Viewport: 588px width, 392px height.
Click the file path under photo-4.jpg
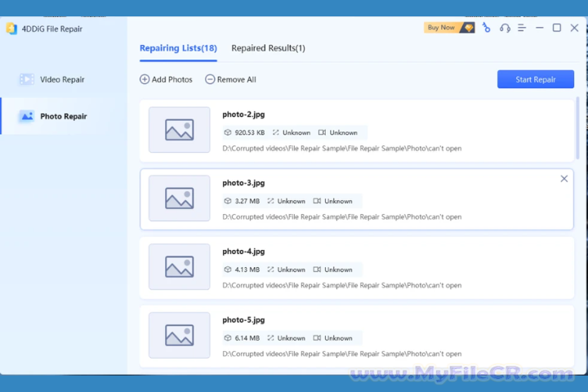point(341,286)
